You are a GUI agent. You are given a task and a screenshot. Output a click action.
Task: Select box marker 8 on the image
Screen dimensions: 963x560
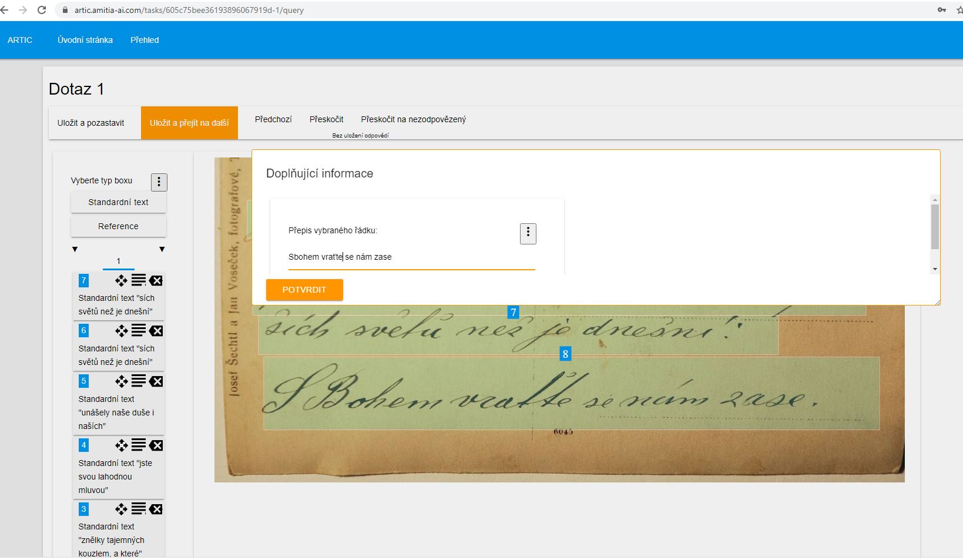tap(565, 354)
